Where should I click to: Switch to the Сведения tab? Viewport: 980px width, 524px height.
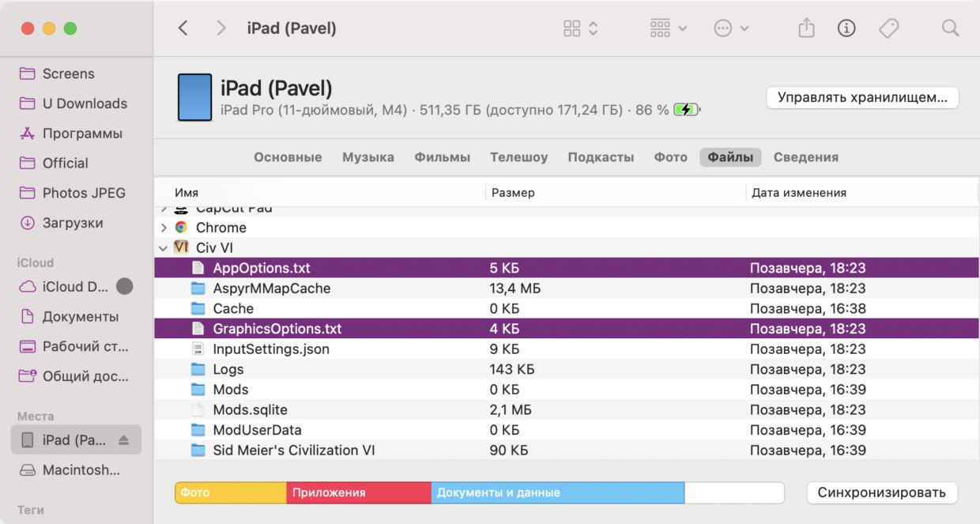coord(805,157)
